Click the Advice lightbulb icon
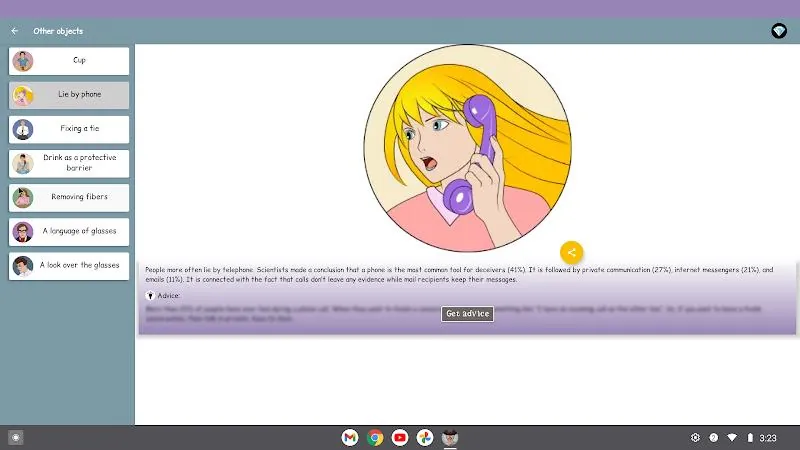This screenshot has height=450, width=800. point(151,295)
